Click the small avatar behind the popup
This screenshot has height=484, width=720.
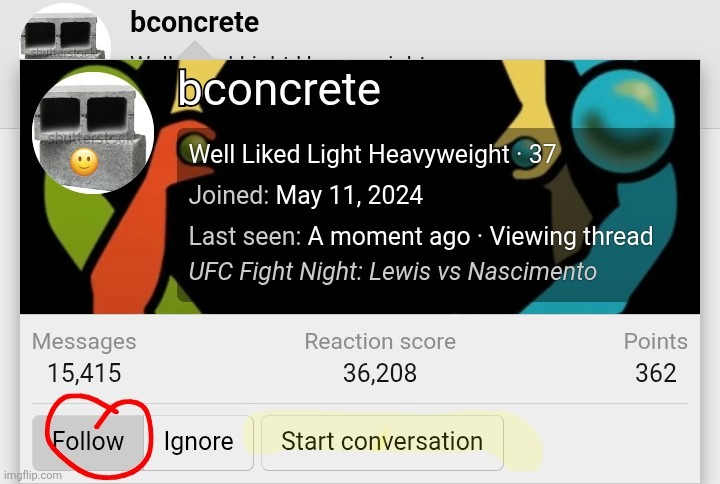[64, 34]
